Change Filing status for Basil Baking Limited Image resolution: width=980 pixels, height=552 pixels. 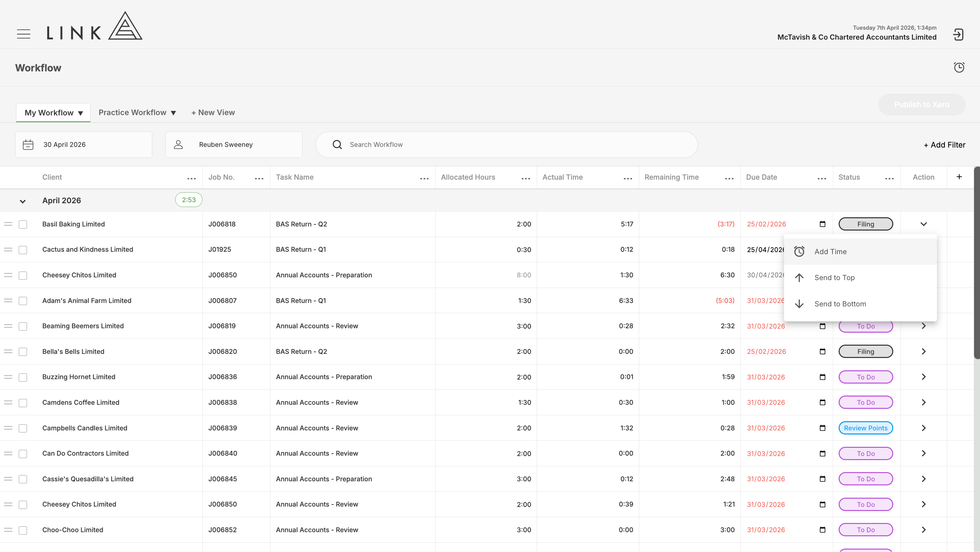(x=866, y=224)
